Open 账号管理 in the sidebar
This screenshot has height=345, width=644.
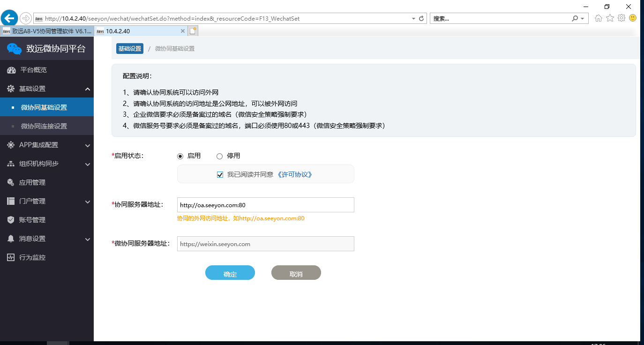(x=47, y=220)
